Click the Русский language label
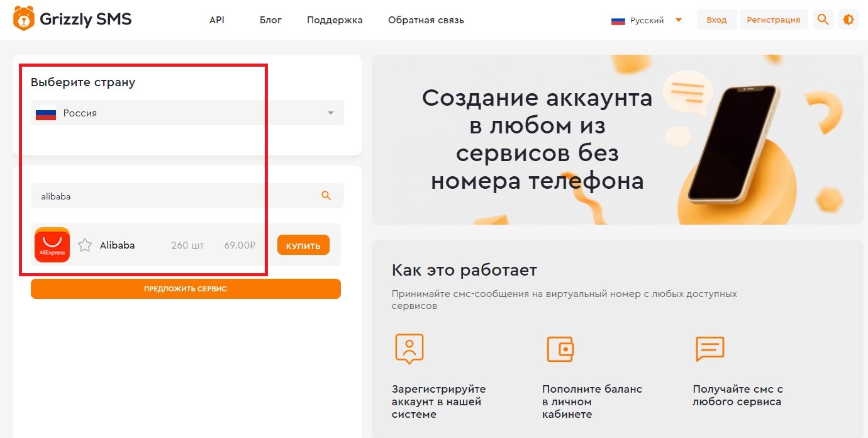 647,20
